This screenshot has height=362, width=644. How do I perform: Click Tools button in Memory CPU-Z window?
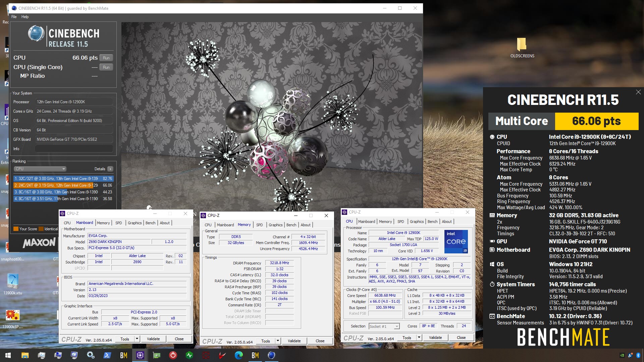[266, 341]
